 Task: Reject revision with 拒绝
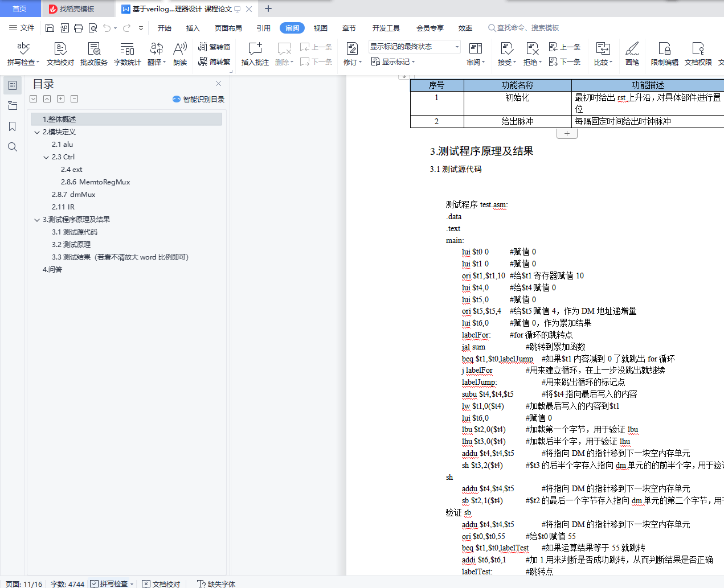pos(533,54)
